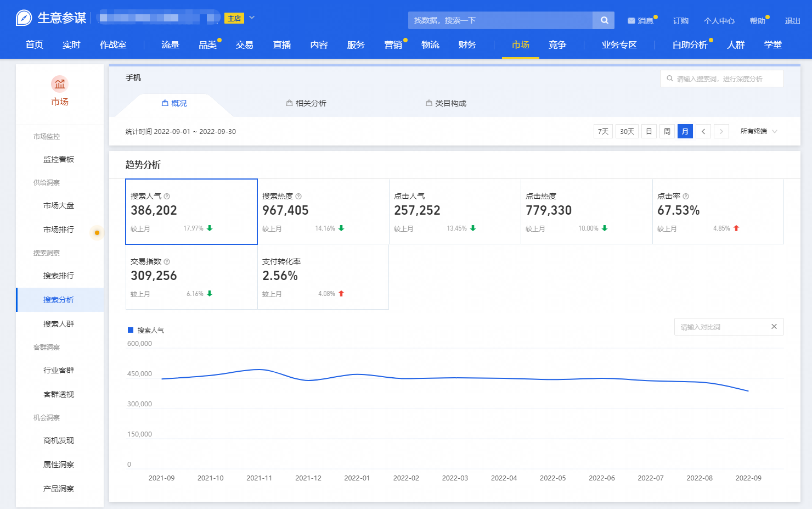The image size is (812, 509).
Task: Click help icon next to 搜索热度
Action: click(298, 196)
